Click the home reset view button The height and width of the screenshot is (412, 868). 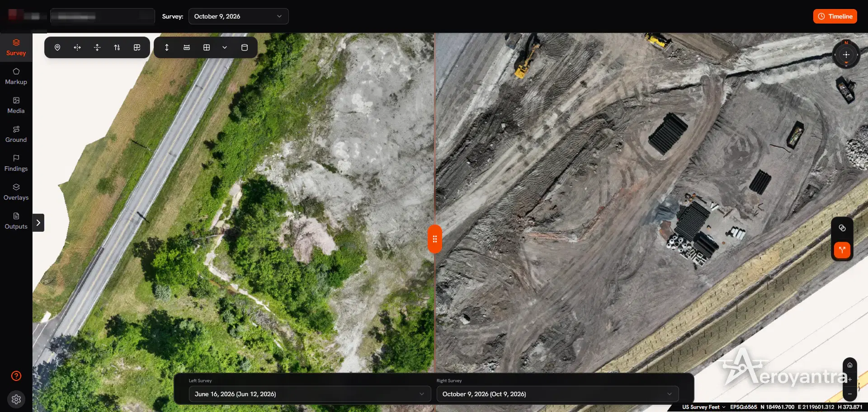click(850, 365)
